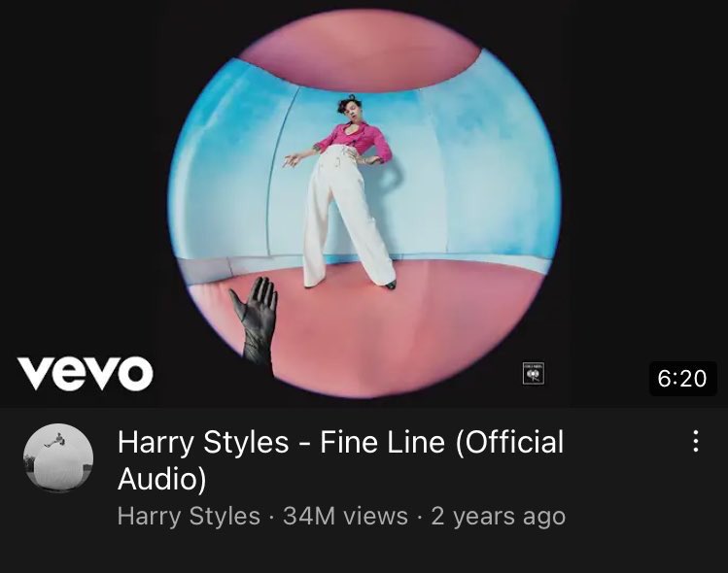Click the vevo logo watermark

pyautogui.click(x=86, y=374)
